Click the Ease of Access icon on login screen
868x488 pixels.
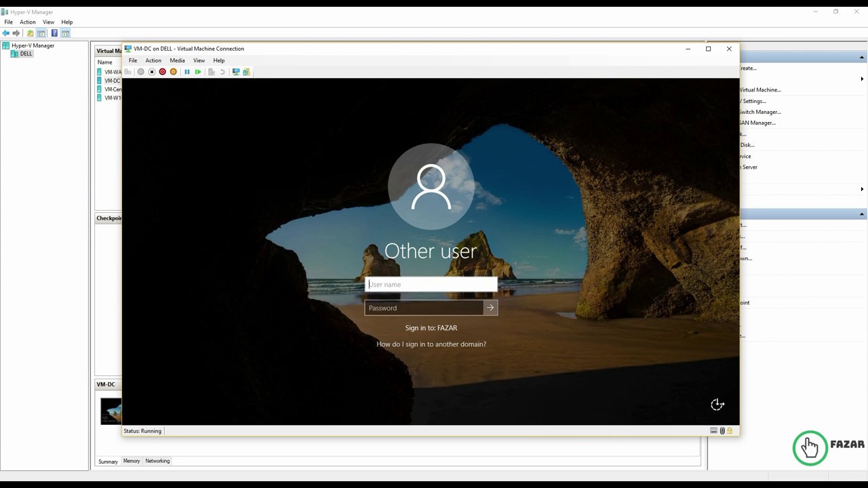tap(717, 405)
